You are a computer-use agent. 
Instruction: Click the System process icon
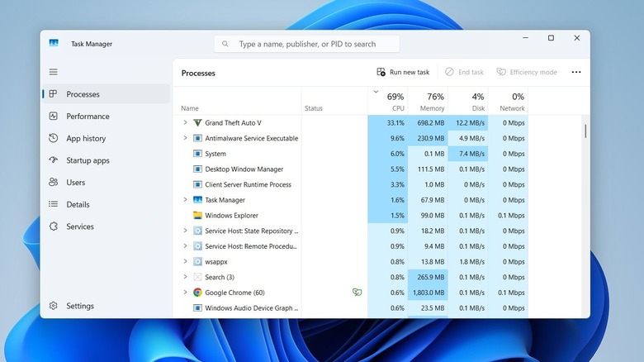tap(197, 154)
